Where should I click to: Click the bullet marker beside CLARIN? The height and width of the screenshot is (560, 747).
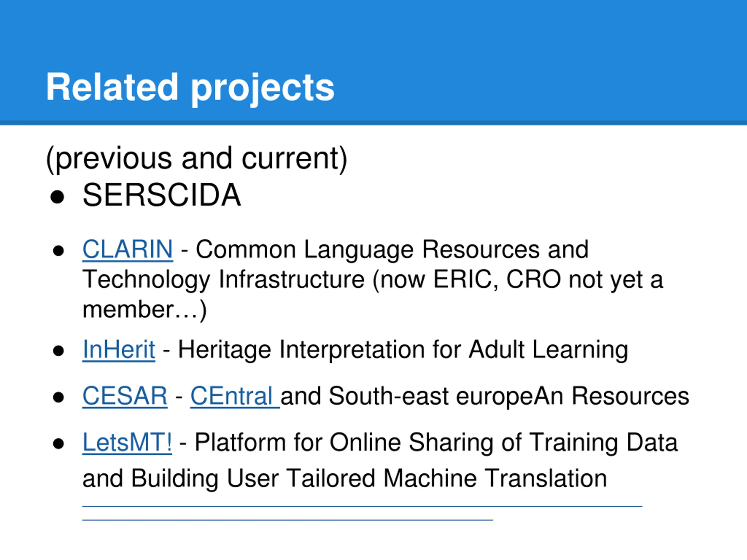(58, 251)
